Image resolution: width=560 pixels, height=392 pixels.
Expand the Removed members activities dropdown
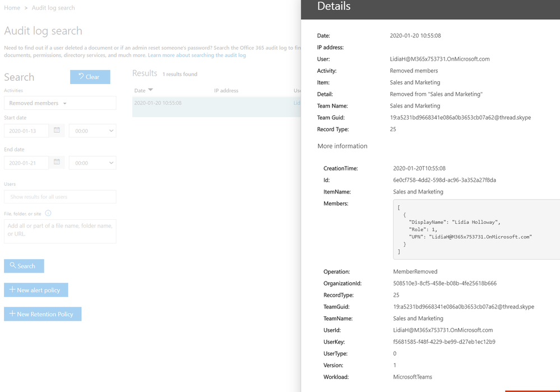click(x=60, y=103)
